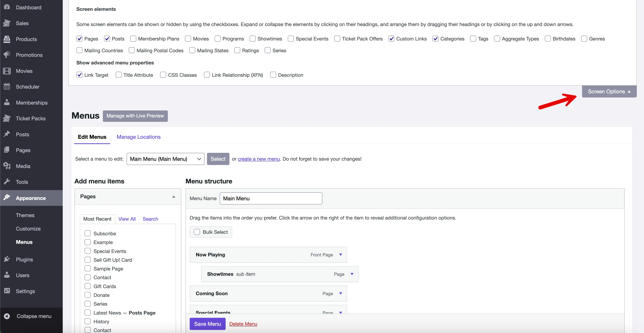Enable the Title Attribute checkbox
Image resolution: width=644 pixels, height=333 pixels.
click(x=118, y=75)
